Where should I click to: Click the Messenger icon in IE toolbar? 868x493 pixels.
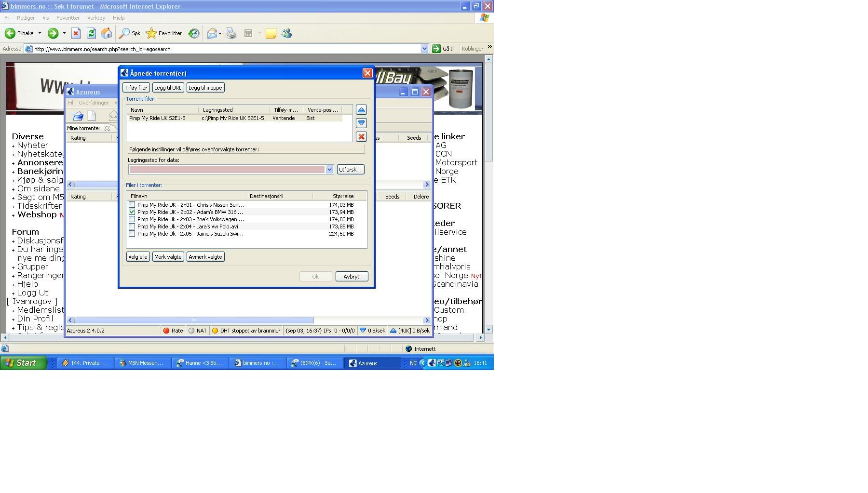(x=286, y=33)
